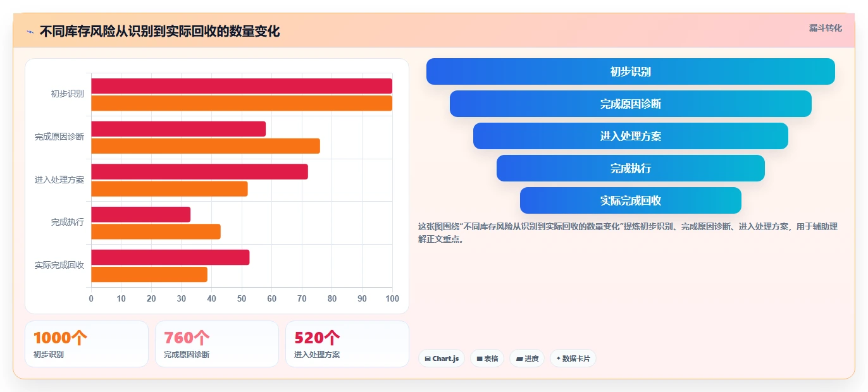Click the 完成执行 chart axis label
The height and width of the screenshot is (392, 868).
click(x=68, y=223)
